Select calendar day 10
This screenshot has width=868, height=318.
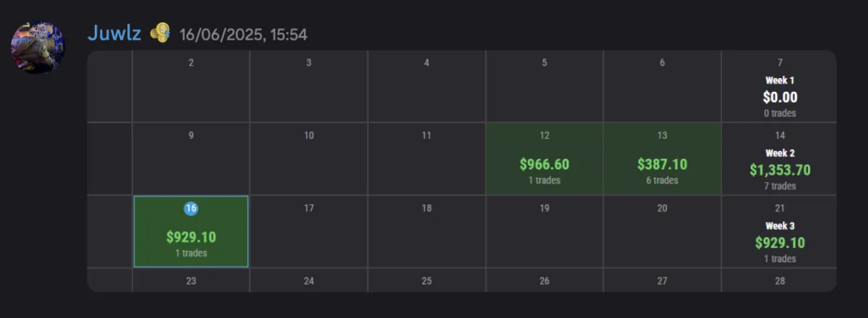[309, 159]
